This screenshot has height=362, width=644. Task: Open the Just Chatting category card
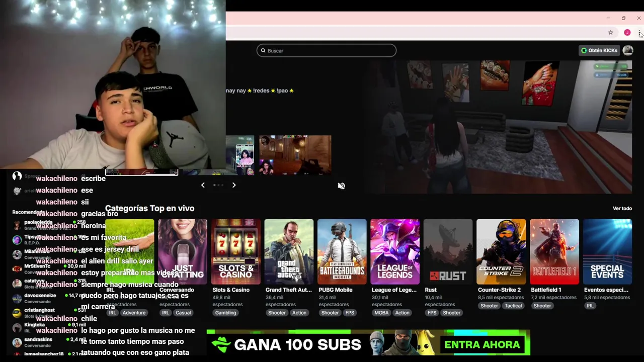183,251
